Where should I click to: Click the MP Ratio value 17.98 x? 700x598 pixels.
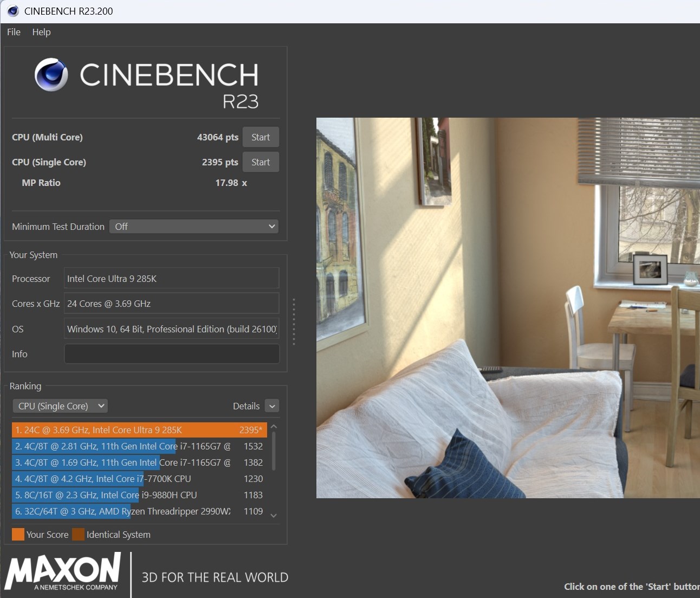click(x=231, y=183)
